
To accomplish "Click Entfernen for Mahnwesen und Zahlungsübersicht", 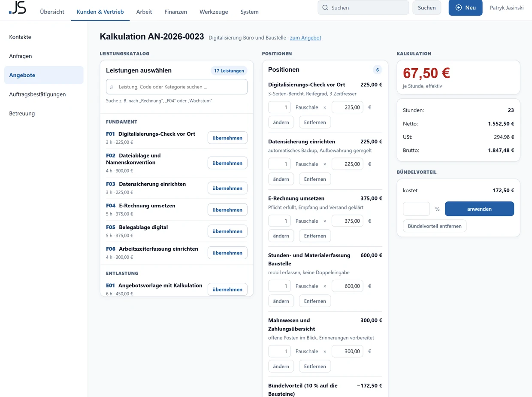I will pyautogui.click(x=315, y=366).
